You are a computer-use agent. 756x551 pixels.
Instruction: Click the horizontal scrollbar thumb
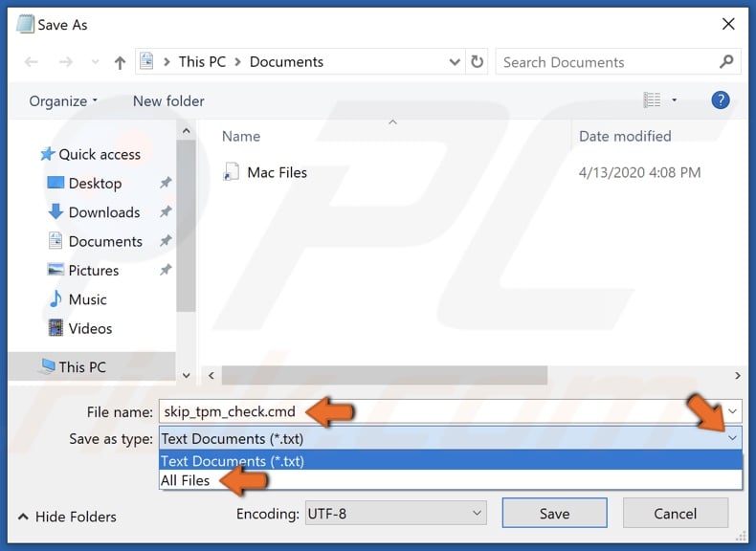(385, 375)
